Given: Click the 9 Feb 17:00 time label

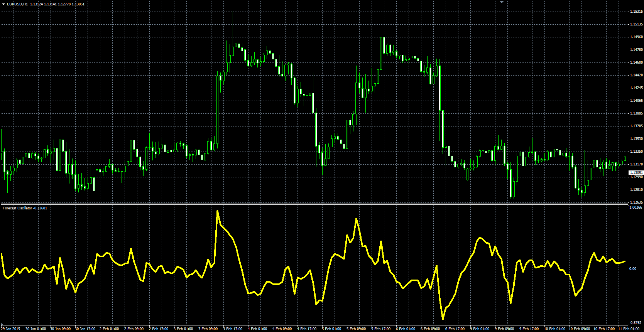Looking at the screenshot, I should tap(529, 329).
